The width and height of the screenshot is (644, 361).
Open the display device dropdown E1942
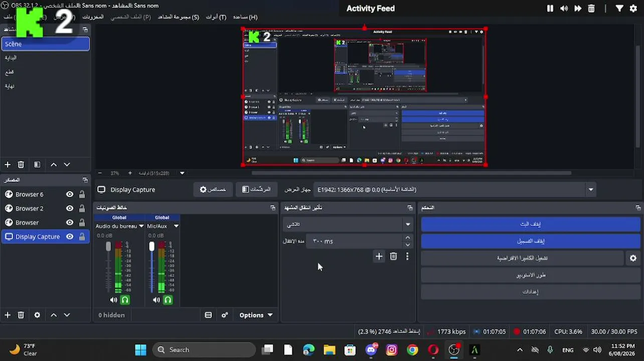coord(454,190)
